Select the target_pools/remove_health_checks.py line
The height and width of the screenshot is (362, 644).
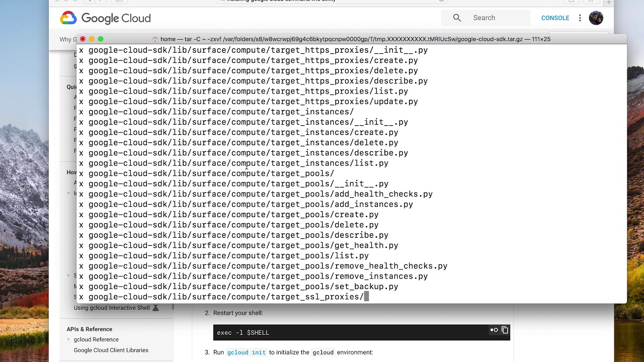[263, 266]
